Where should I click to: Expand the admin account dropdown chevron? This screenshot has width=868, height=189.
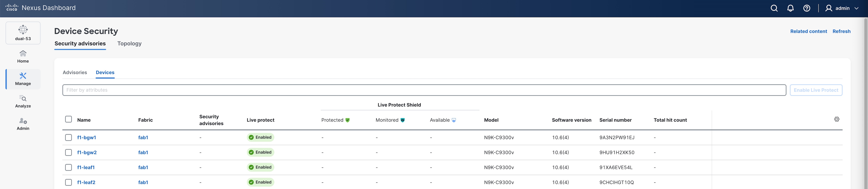[856, 8]
